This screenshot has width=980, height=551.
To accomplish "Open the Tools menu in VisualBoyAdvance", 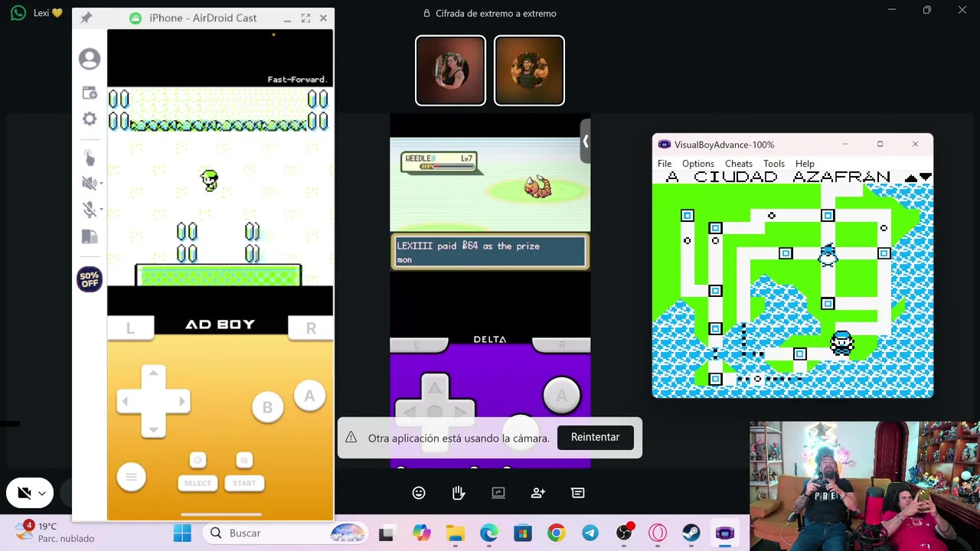I will pos(774,163).
